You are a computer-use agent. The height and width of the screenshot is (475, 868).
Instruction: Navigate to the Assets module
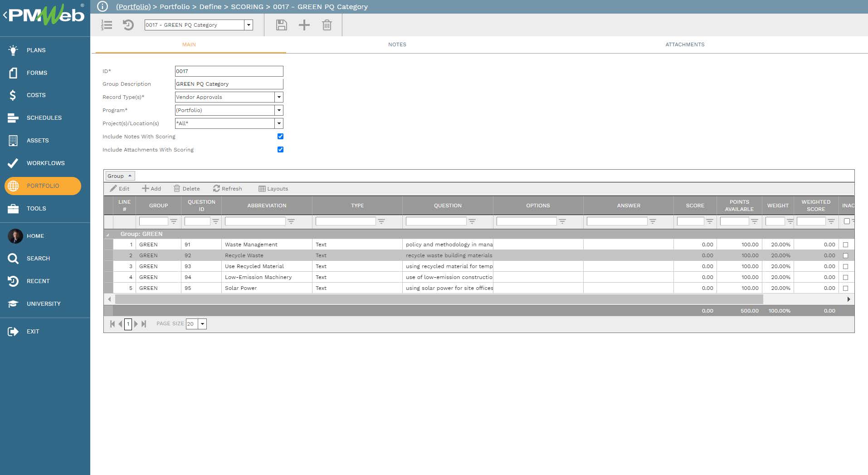[x=38, y=140]
